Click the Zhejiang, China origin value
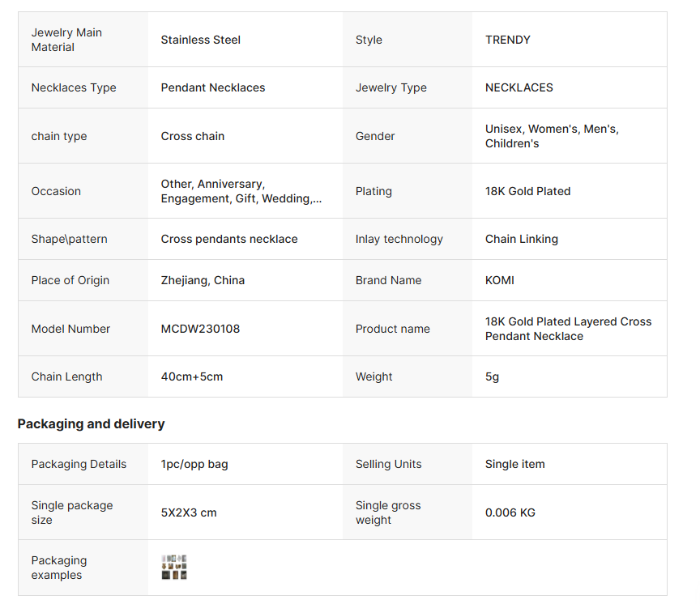 (x=203, y=280)
